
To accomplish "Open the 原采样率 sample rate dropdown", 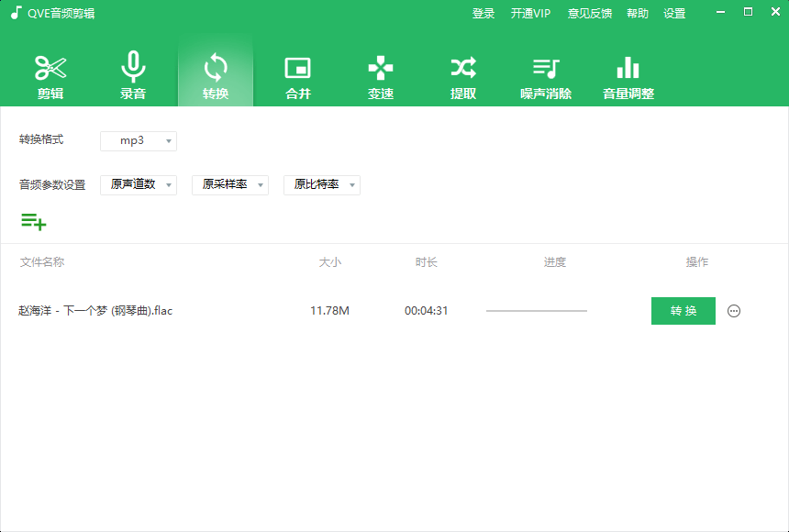I will (229, 184).
